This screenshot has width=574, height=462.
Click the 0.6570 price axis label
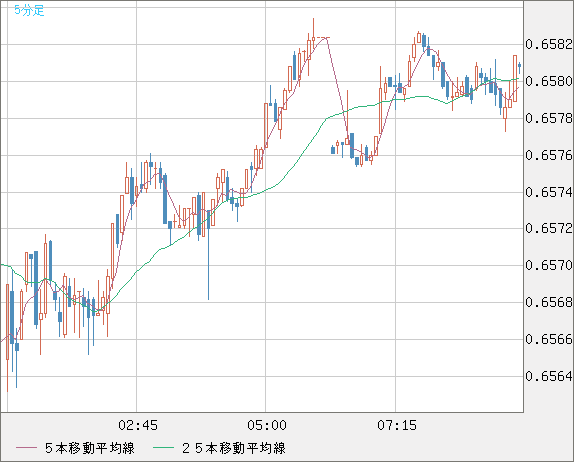549,265
